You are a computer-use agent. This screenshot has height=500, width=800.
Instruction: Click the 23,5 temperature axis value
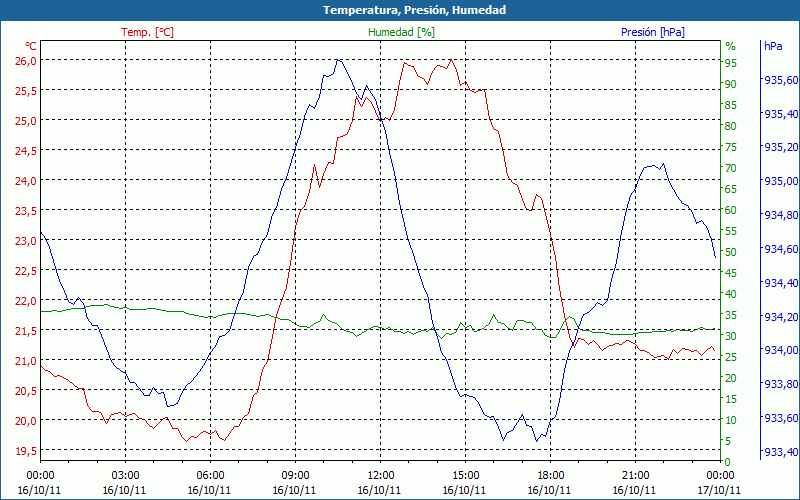pyautogui.click(x=26, y=211)
